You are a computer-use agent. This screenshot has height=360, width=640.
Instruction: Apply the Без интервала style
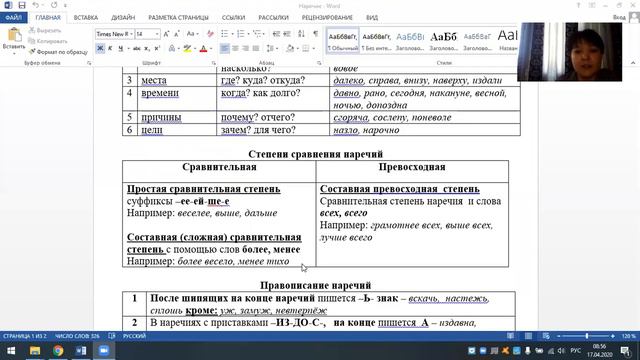click(376, 41)
